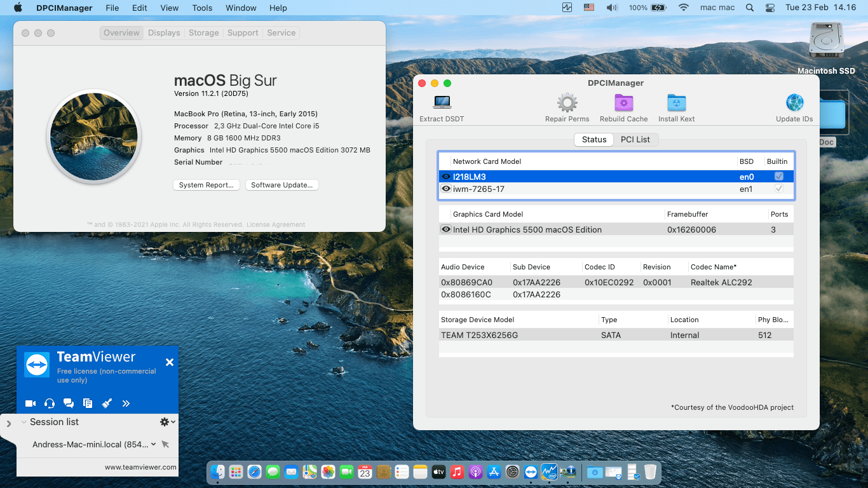Open the TeamViewer chat bubbles icon
Image resolution: width=868 pixels, height=488 pixels.
coord(69,403)
